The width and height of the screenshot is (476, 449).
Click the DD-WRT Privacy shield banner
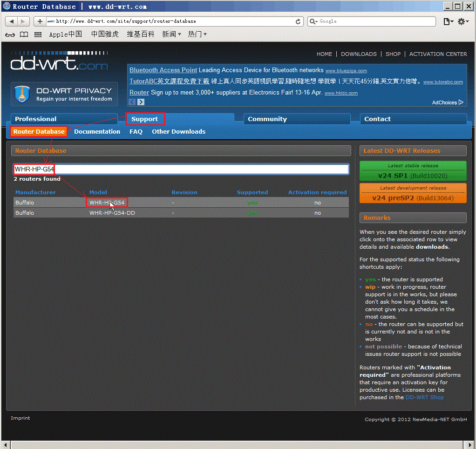pyautogui.click(x=64, y=94)
